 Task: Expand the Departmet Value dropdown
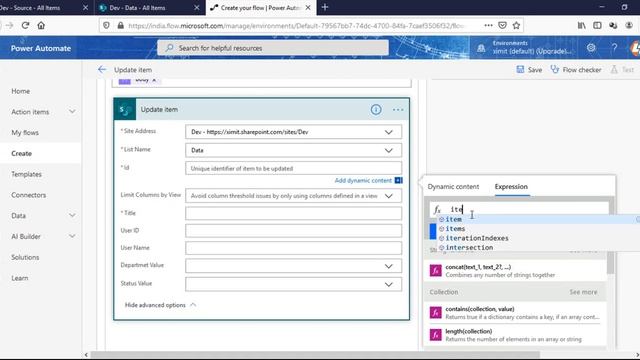click(x=389, y=266)
